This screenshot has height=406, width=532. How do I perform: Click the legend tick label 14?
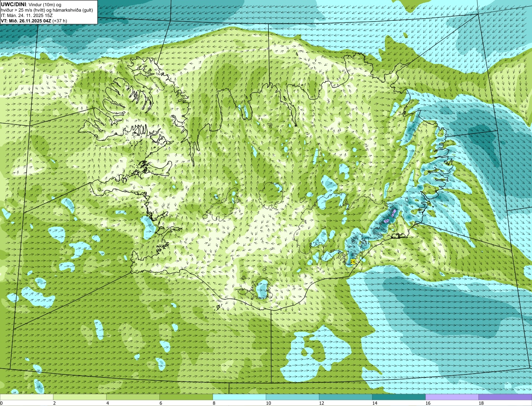tap(375, 403)
